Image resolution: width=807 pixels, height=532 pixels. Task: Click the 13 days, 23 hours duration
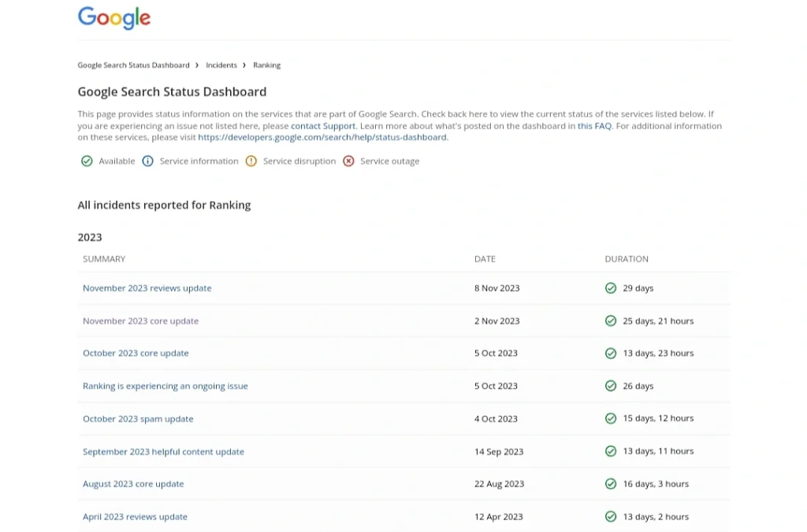tap(658, 353)
